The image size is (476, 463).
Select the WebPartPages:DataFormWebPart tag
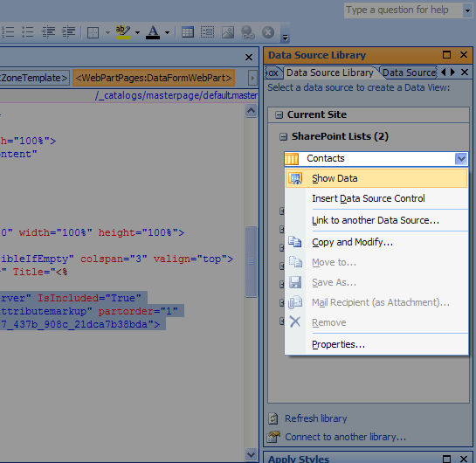(154, 78)
